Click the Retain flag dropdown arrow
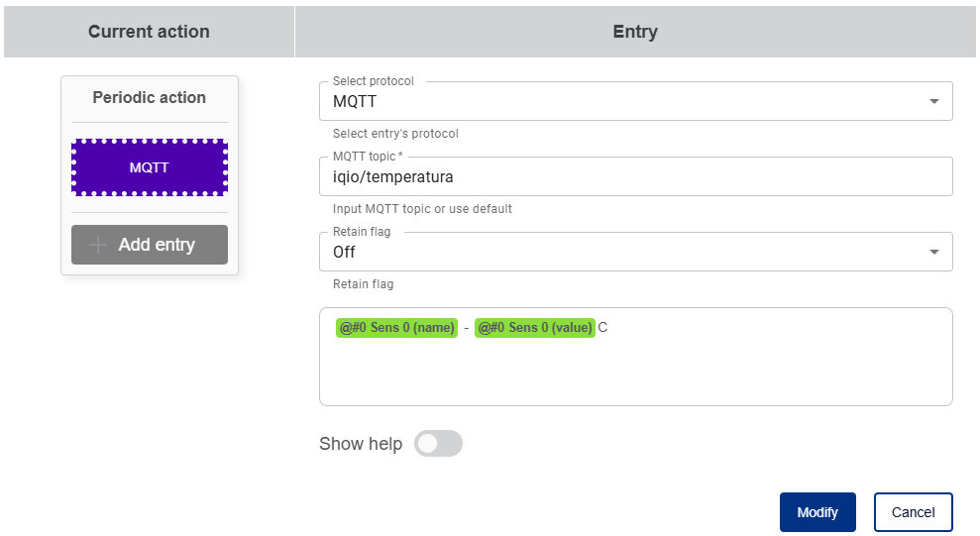 click(x=933, y=252)
